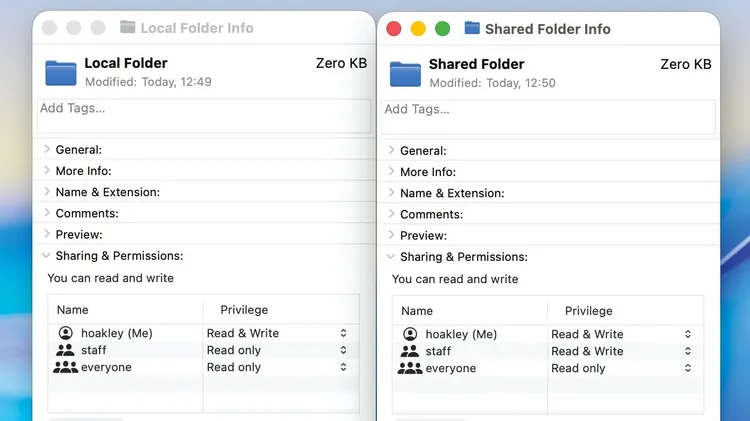Expand Name & Extension in Shared Folder Info
Image resolution: width=750 pixels, height=421 pixels.
point(392,193)
